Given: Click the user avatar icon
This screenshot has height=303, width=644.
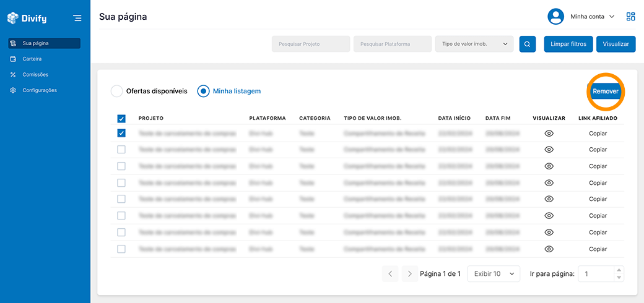Looking at the screenshot, I should point(555,17).
